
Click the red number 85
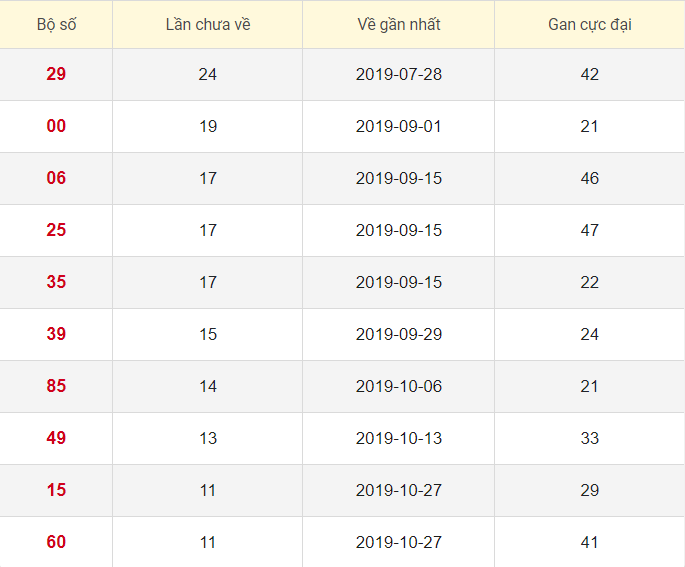[x=56, y=386]
